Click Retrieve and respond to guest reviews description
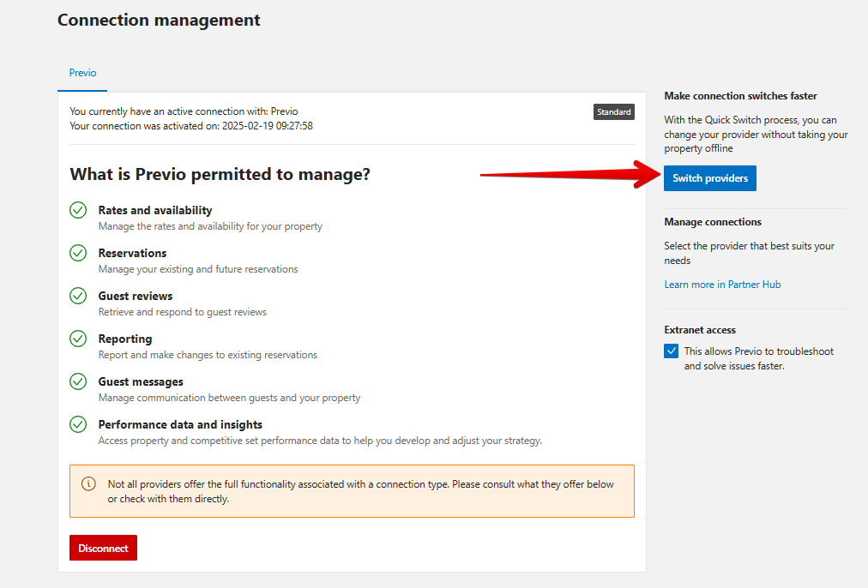 (x=182, y=312)
